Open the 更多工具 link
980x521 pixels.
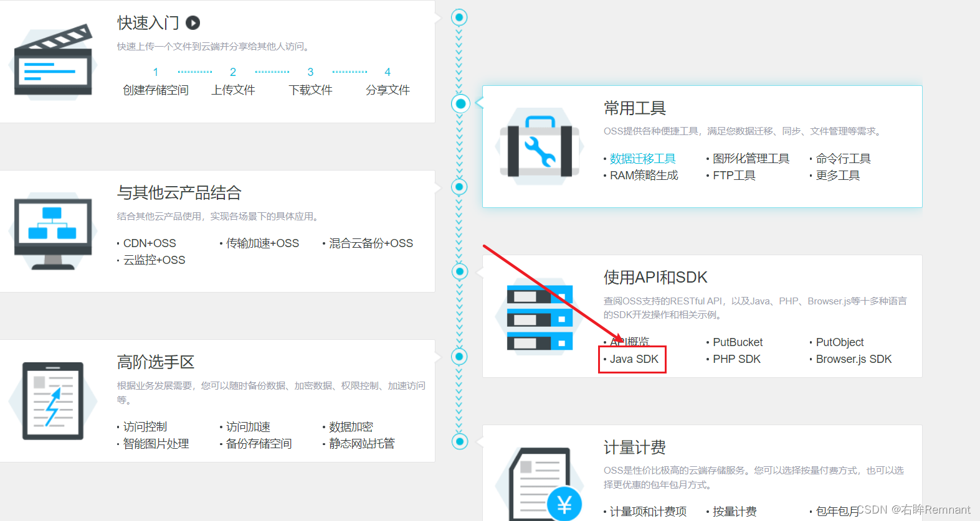coord(837,176)
